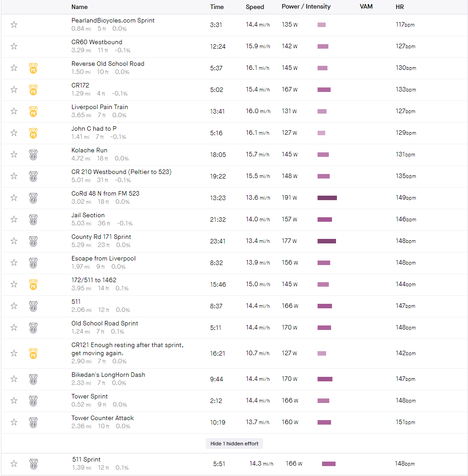Click the Speed column header
The image size is (468, 476).
(255, 7)
